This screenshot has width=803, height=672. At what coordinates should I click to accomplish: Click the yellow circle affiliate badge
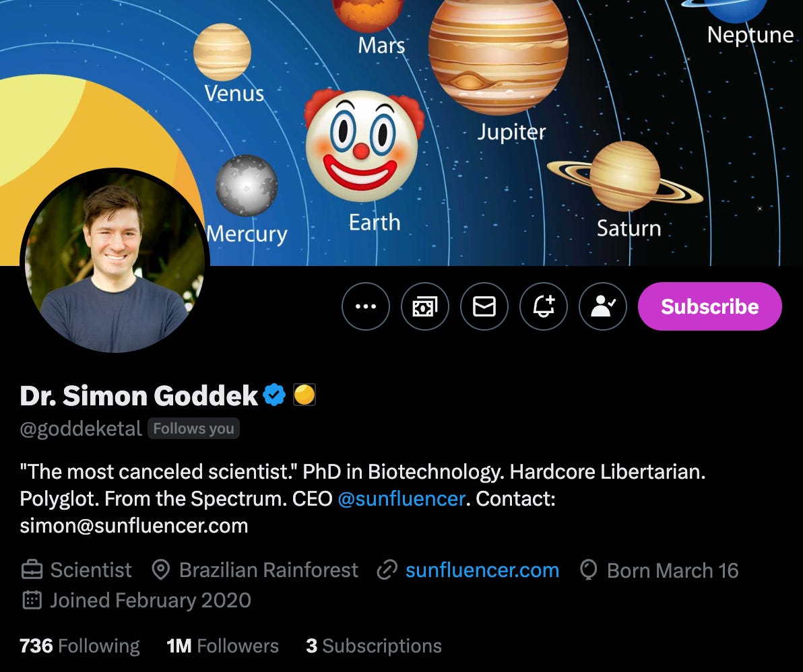coord(304,395)
